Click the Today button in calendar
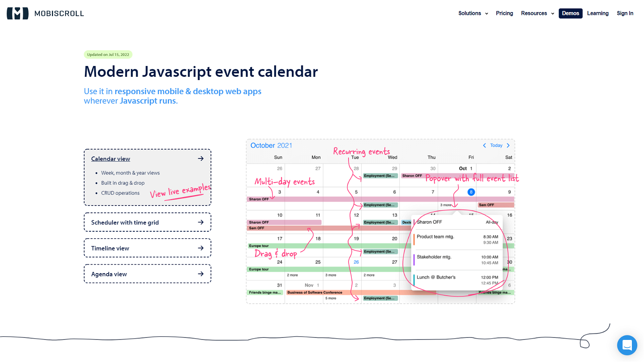Image resolution: width=644 pixels, height=362 pixels. [496, 146]
